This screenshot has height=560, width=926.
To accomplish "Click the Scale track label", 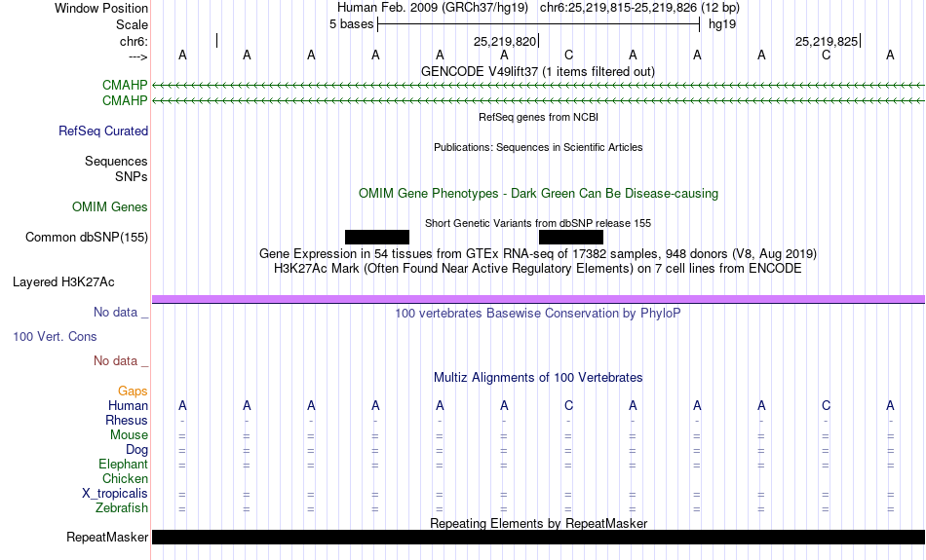I will click(x=132, y=24).
